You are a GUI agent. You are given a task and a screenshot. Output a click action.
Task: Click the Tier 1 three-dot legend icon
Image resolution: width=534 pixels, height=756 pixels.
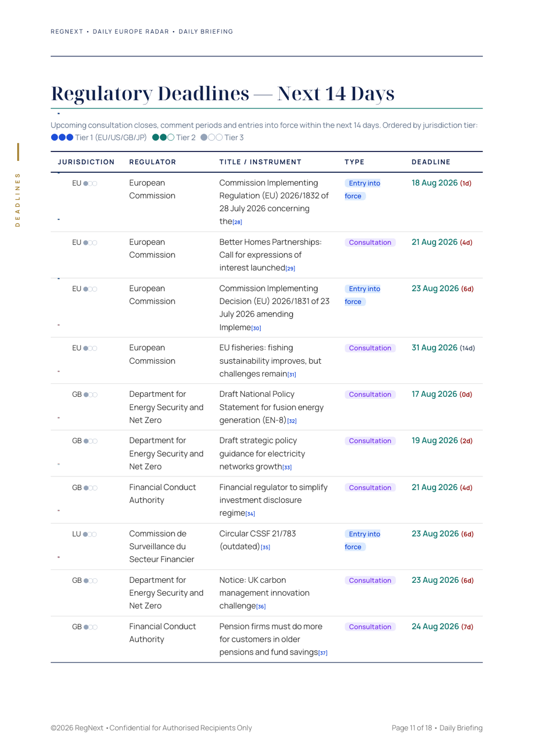[x=62, y=138]
